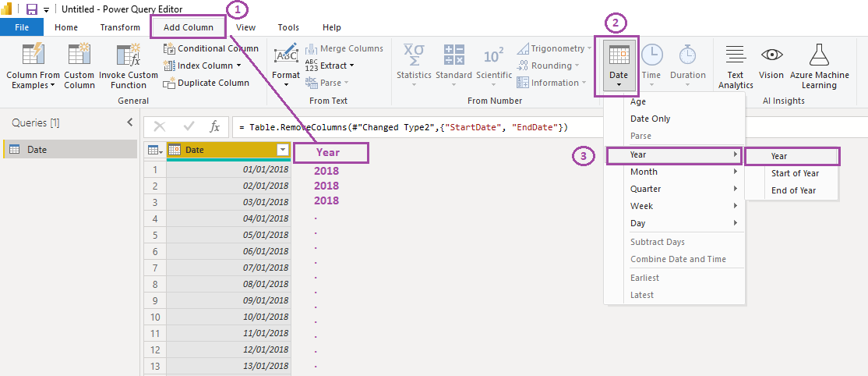The image size is (868, 376).
Task: Cancel the formula bar edit (X)
Action: point(160,127)
